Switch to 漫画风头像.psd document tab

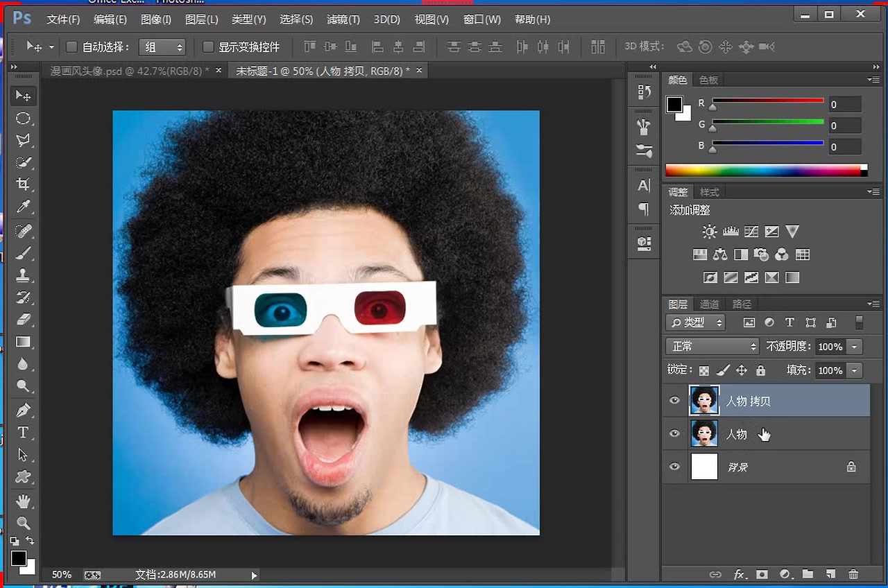tap(130, 71)
